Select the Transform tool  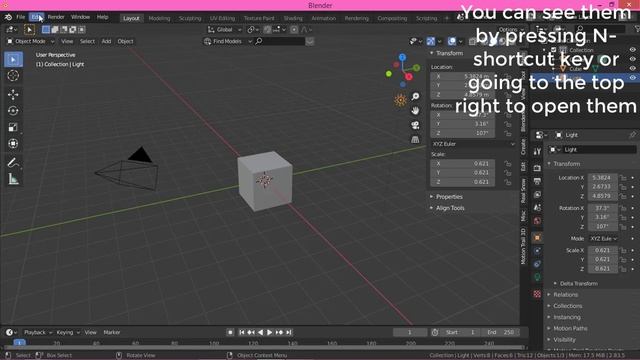tap(13, 143)
